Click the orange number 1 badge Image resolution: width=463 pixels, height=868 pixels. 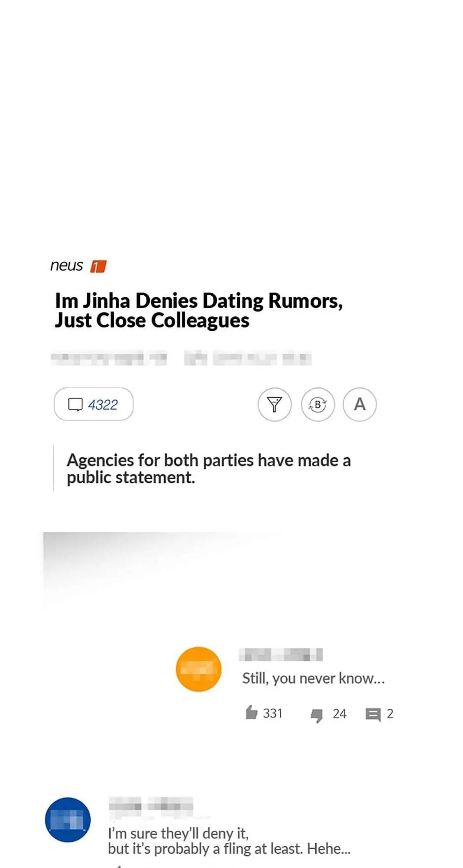pyautogui.click(x=98, y=266)
